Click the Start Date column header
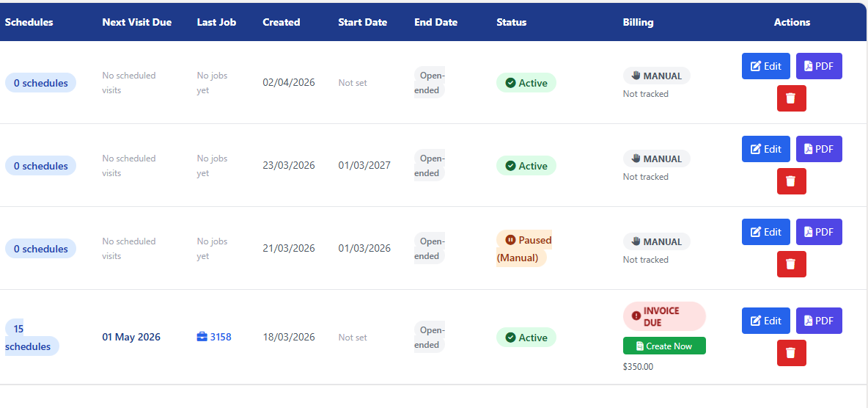 [363, 22]
